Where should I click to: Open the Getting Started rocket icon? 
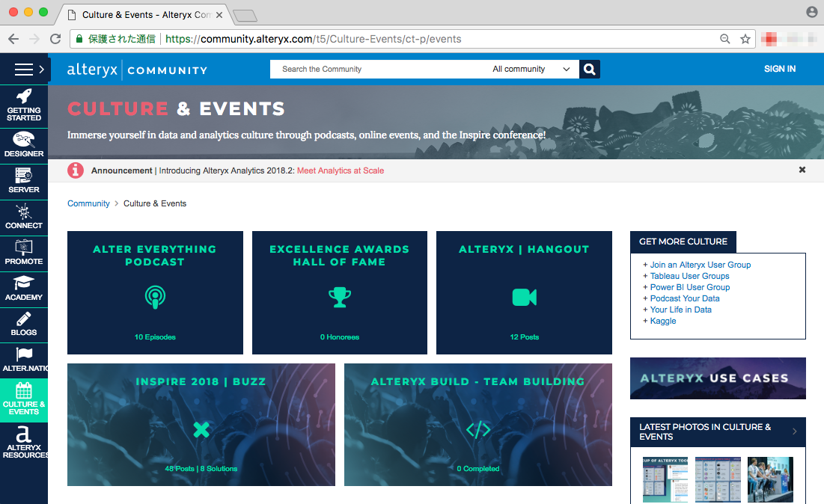click(x=24, y=96)
